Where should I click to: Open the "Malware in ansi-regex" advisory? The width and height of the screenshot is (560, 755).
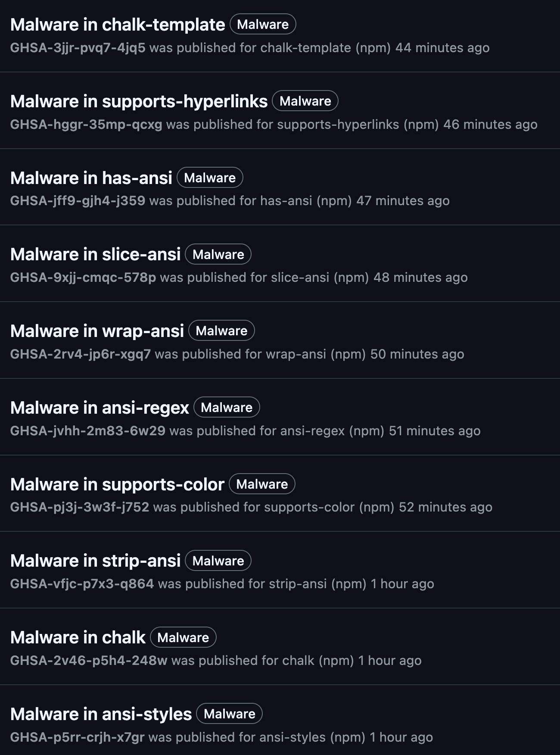(x=99, y=407)
